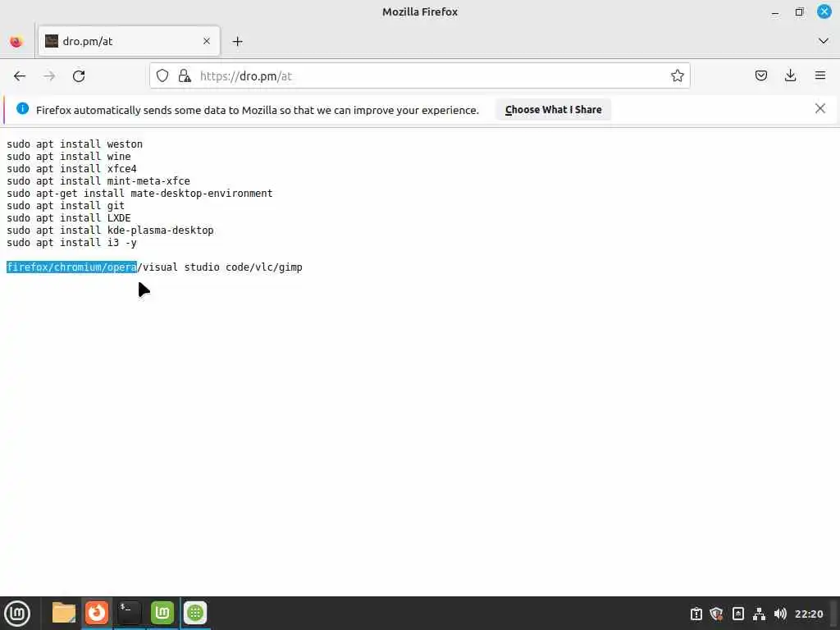Click line 'sudo apt install kde-plasma-desktop'
Image resolution: width=840 pixels, height=630 pixels.
[110, 231]
